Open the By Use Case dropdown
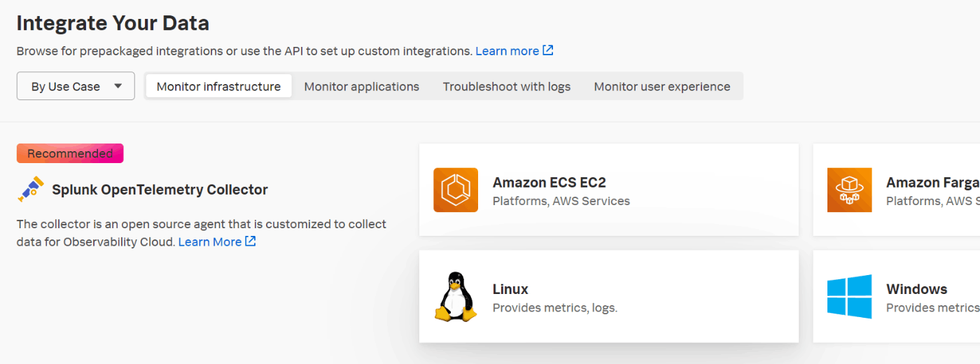The width and height of the screenshot is (980, 364). point(76,86)
